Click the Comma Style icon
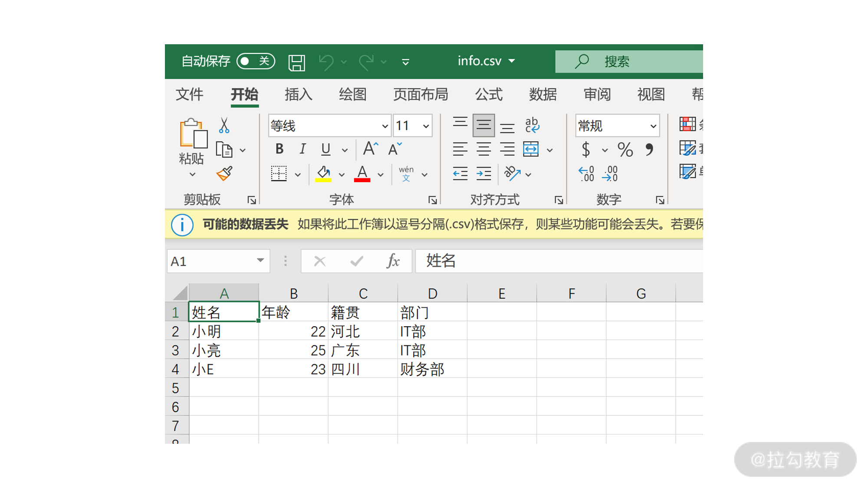The height and width of the screenshot is (488, 868). point(649,150)
